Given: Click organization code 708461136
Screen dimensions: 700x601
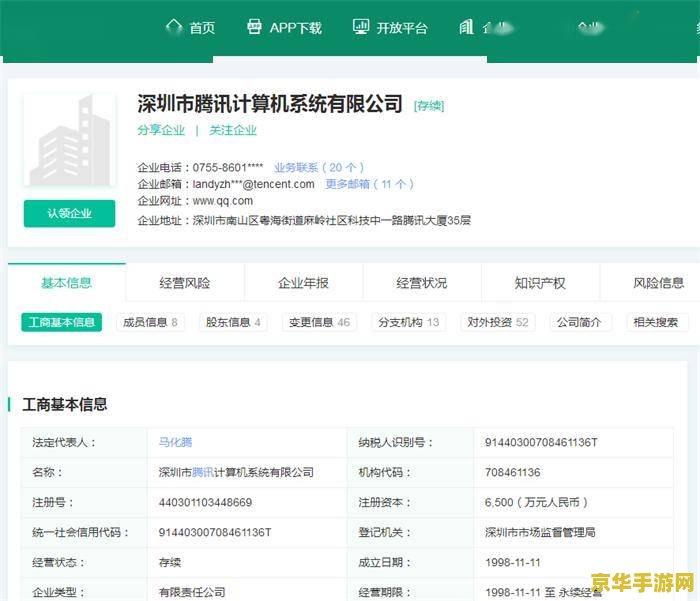Looking at the screenshot, I should [x=512, y=472].
